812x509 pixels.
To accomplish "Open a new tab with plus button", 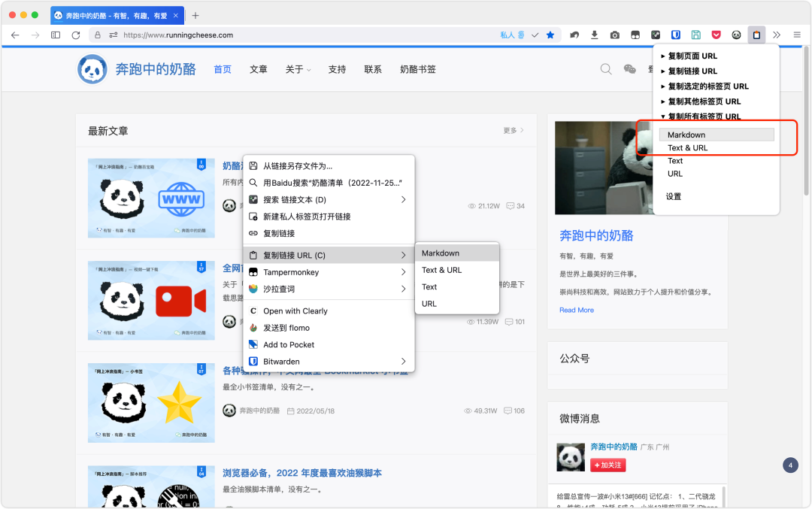I will point(195,16).
